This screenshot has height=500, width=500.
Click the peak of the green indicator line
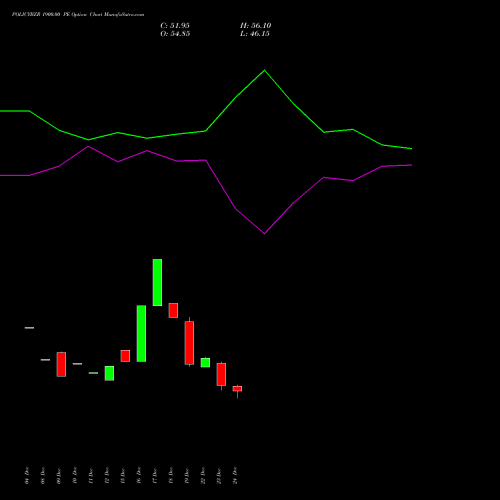point(265,70)
